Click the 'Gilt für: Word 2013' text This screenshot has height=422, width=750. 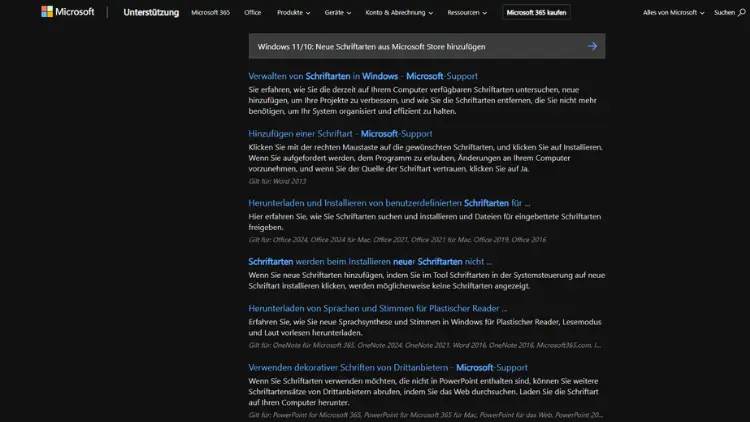(277, 181)
